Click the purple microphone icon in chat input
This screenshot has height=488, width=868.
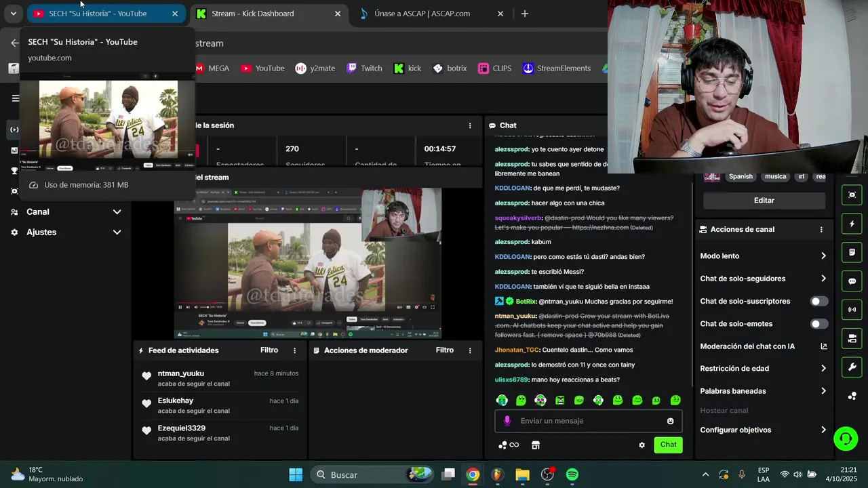tap(507, 421)
